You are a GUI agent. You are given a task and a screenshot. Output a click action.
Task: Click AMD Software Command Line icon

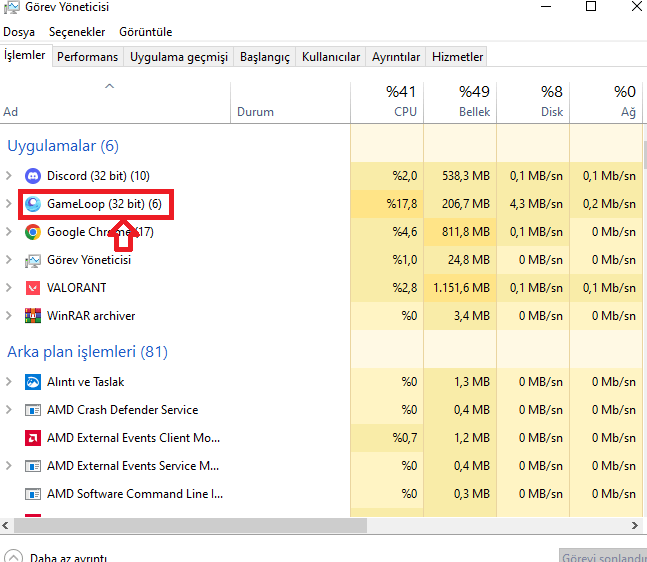(x=33, y=494)
